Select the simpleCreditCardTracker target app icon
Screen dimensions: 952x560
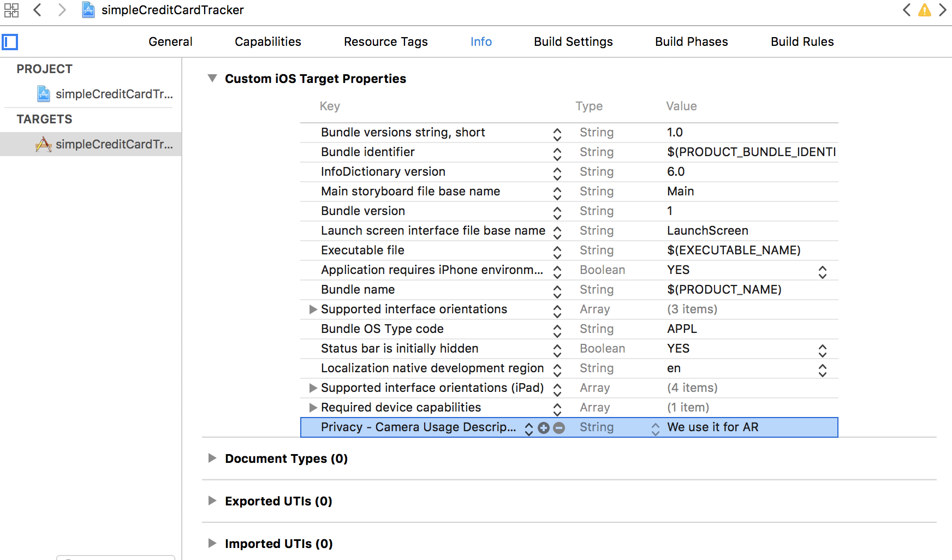tap(44, 144)
